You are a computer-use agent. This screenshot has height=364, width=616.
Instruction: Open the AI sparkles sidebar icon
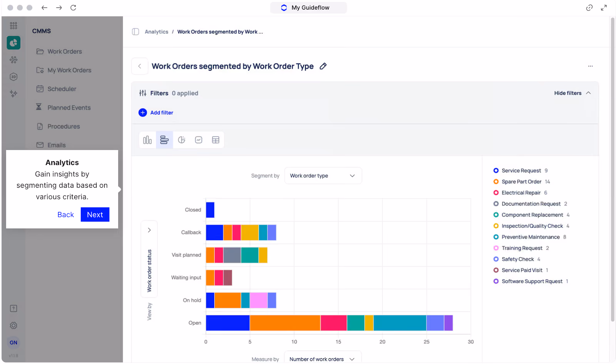click(x=13, y=94)
